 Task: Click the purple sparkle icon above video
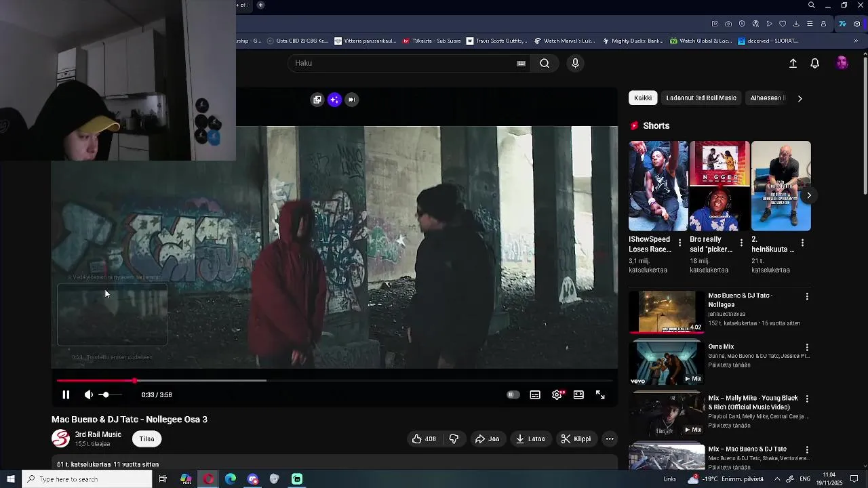point(334,100)
